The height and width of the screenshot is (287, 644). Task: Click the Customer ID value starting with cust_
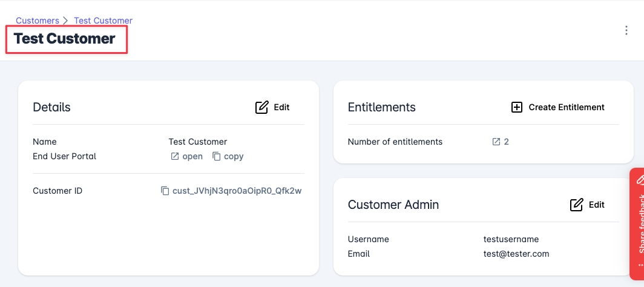point(237,191)
